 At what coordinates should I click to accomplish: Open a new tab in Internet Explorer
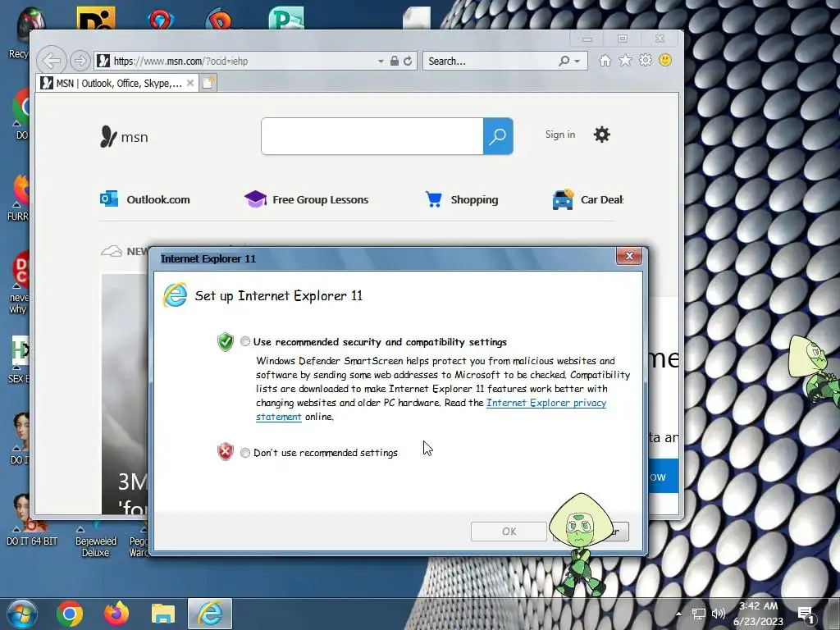(x=208, y=83)
